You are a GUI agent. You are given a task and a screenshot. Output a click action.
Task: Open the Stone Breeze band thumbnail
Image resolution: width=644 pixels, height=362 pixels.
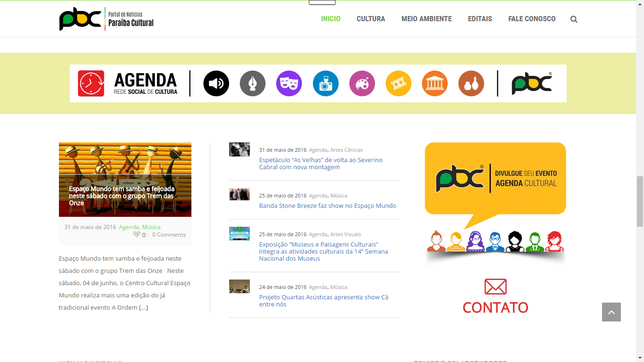239,194
